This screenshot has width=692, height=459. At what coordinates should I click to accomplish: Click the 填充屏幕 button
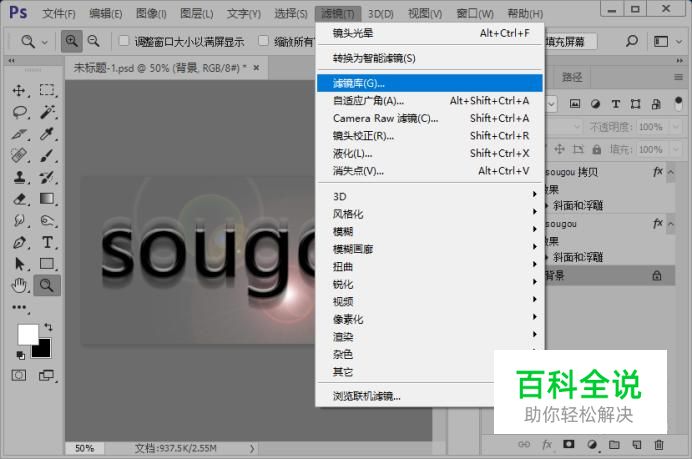[569, 42]
